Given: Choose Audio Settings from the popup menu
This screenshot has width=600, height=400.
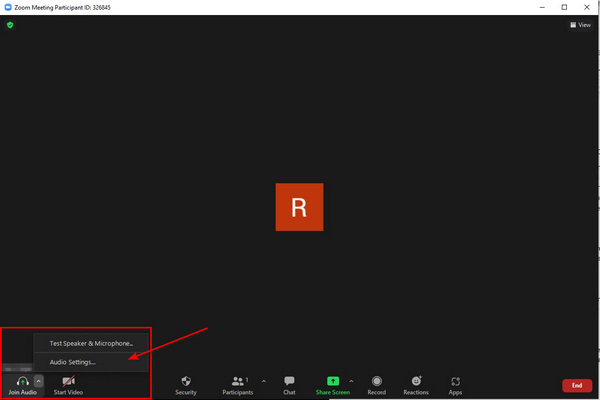Looking at the screenshot, I should point(91,362).
